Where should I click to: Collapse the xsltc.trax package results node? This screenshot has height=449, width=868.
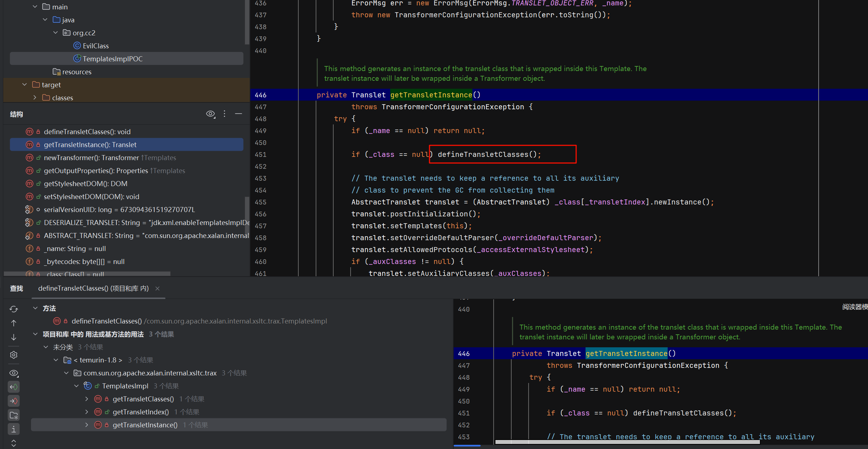pos(66,373)
